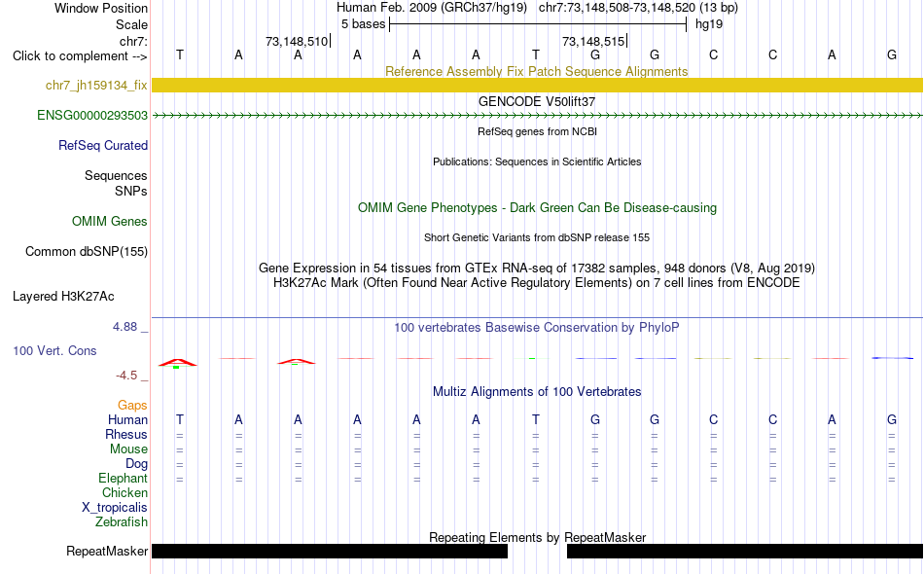Select the RefSeq Curated track label
This screenshot has width=924, height=574.
point(102,145)
